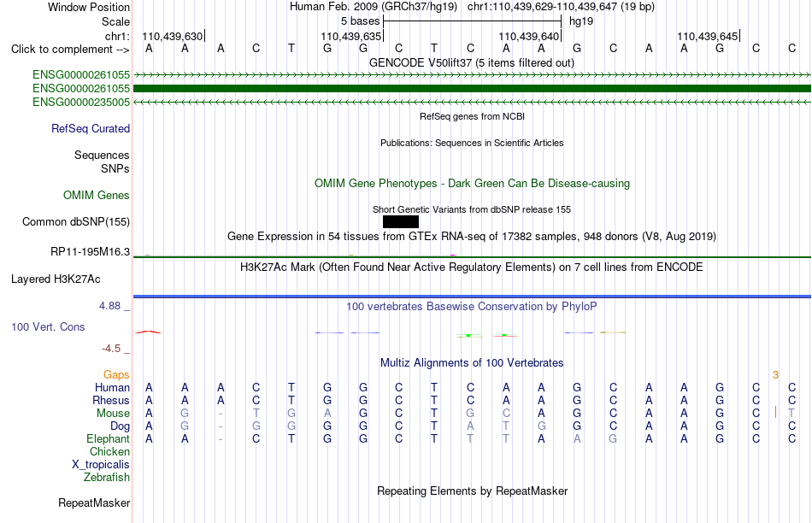The image size is (812, 523).
Task: Select the Dog alignment row label
Action: 120,426
